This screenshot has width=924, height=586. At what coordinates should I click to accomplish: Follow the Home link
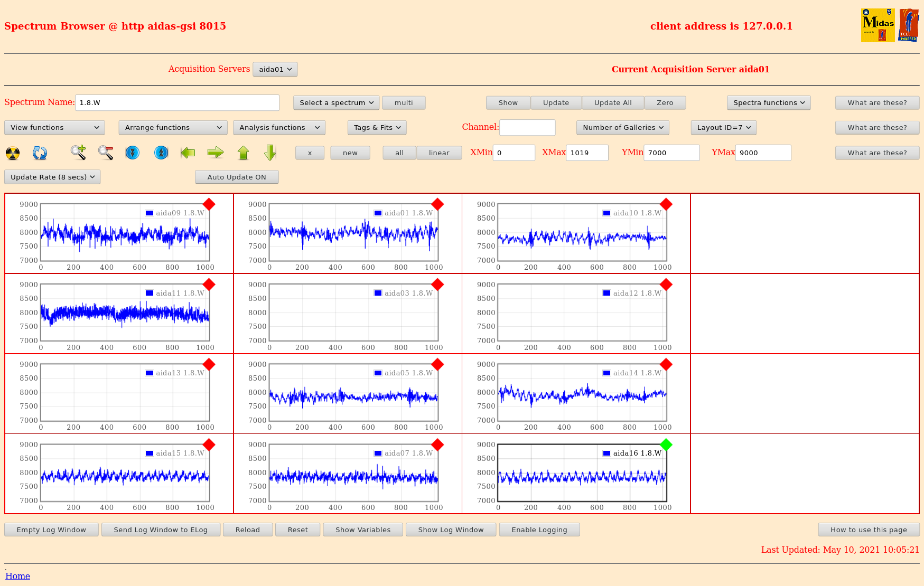point(17,576)
